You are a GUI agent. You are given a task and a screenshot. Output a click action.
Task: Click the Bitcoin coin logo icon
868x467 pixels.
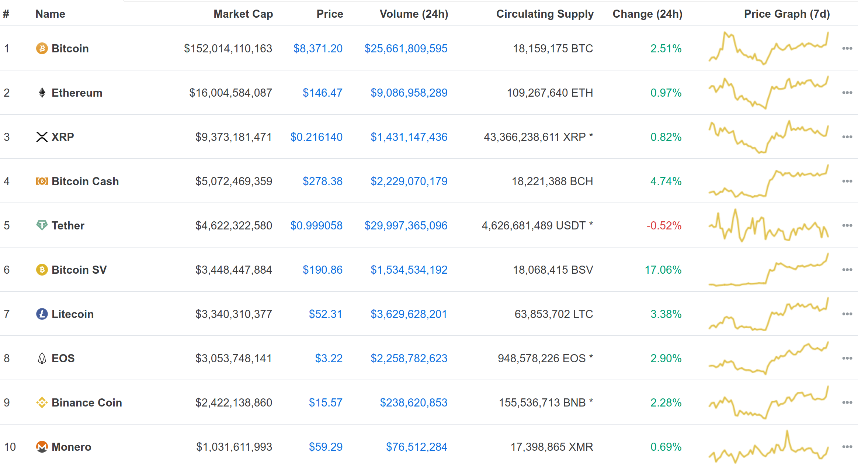(x=42, y=48)
